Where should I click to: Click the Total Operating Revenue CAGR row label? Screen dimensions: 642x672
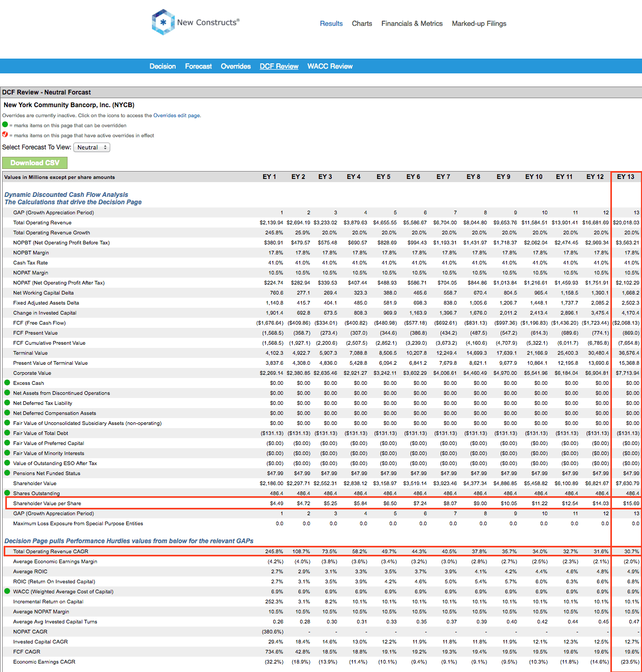pos(51,551)
